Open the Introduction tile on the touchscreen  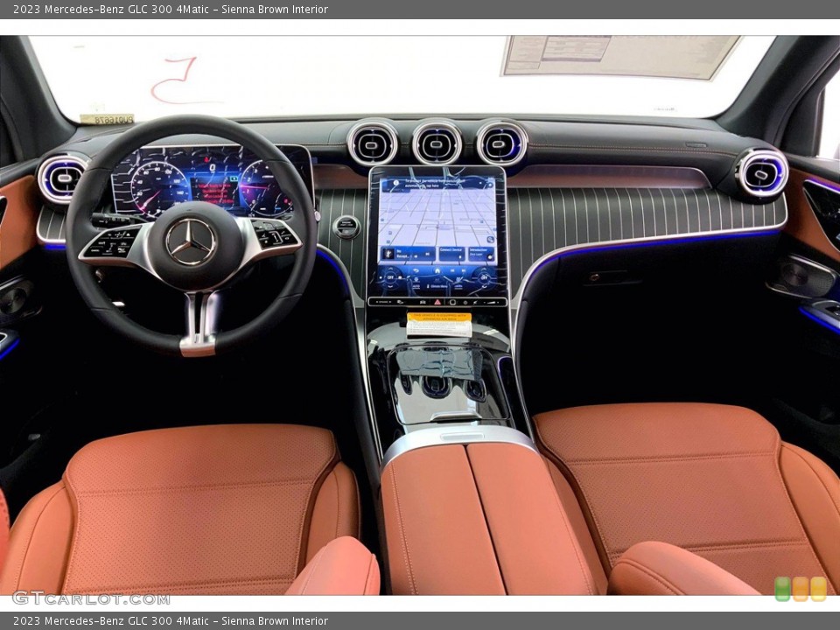point(481,254)
